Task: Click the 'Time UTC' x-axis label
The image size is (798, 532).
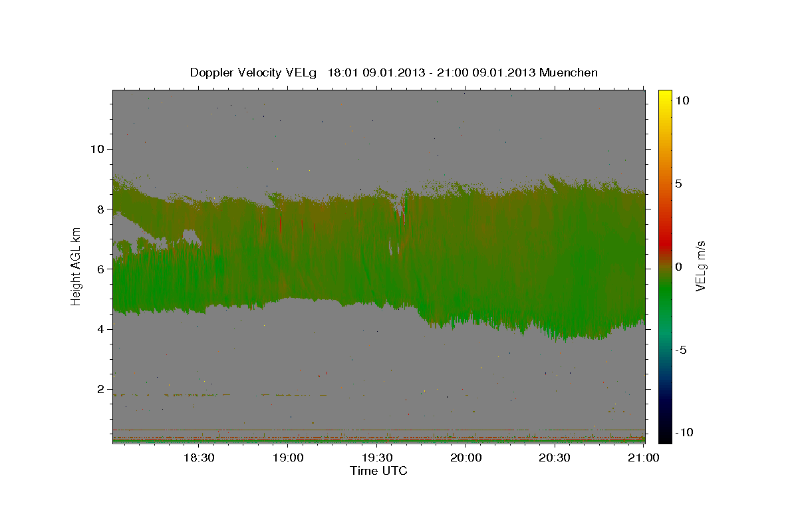Action: pyautogui.click(x=378, y=471)
